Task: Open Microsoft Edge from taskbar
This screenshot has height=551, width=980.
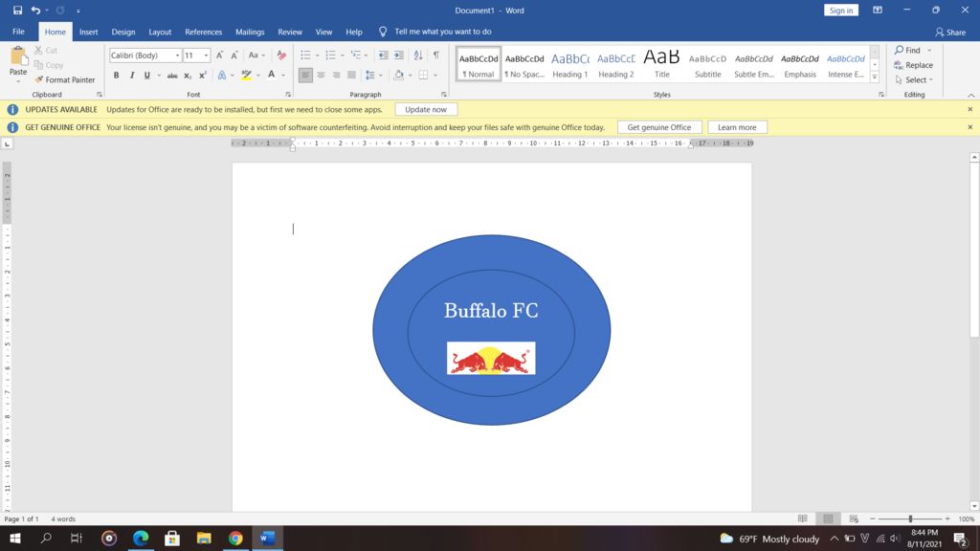Action: (x=141, y=538)
